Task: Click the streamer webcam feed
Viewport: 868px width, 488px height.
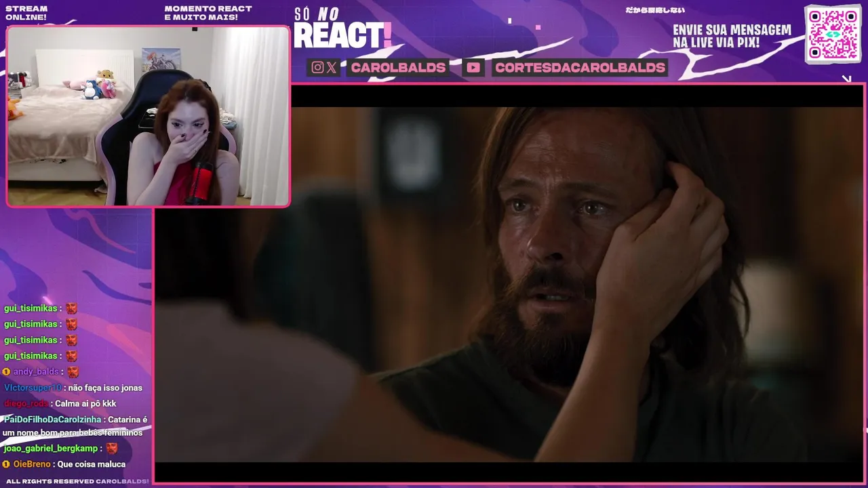Action: (x=148, y=117)
